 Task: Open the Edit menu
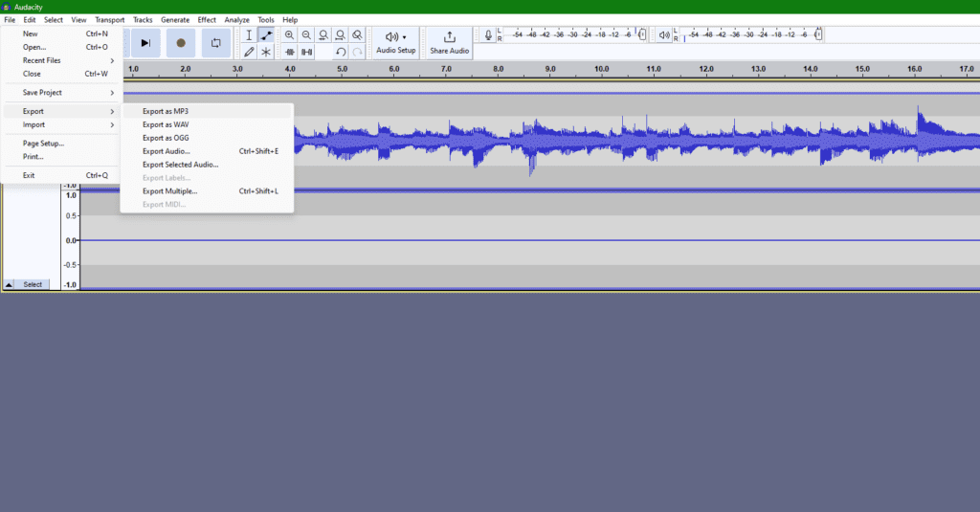[30, 20]
